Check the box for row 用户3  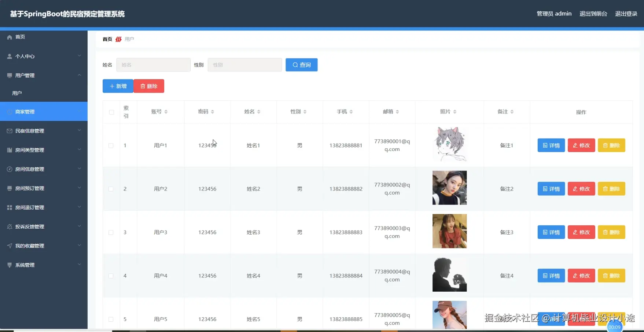pos(111,232)
